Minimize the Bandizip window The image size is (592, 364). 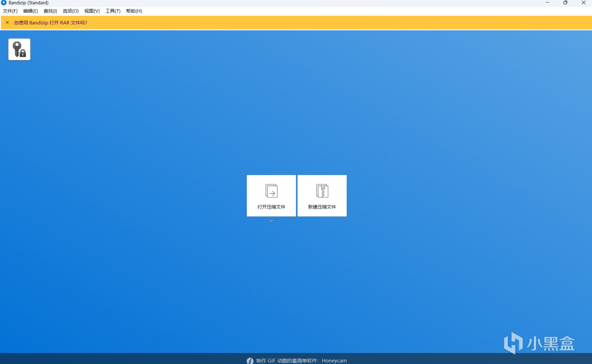point(548,3)
